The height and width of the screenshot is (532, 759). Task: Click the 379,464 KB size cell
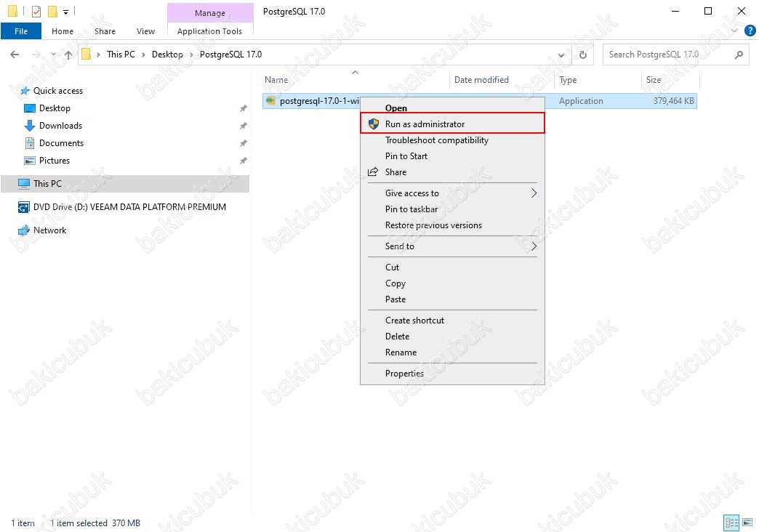pyautogui.click(x=673, y=101)
